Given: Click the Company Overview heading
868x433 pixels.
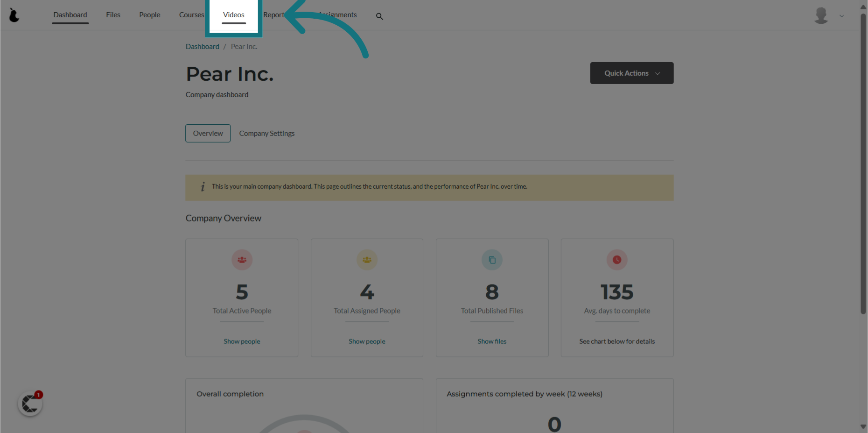Looking at the screenshot, I should tap(223, 218).
